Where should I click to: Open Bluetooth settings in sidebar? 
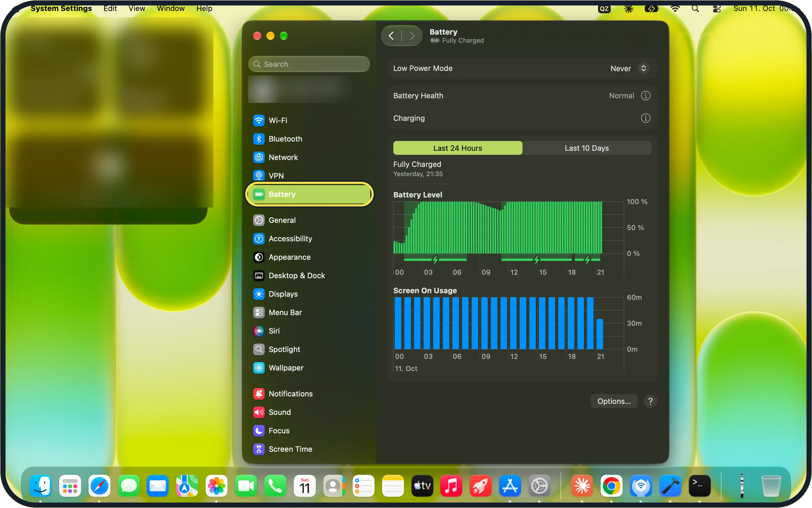pos(309,139)
